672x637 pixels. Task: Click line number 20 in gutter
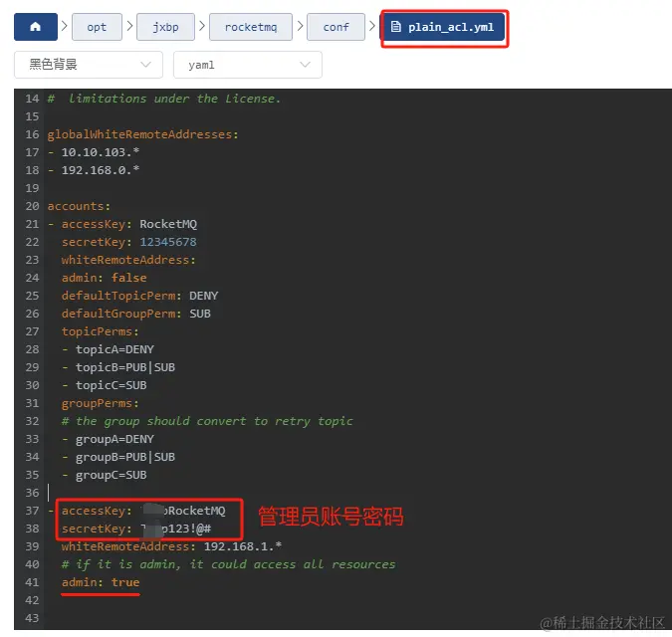(x=32, y=206)
